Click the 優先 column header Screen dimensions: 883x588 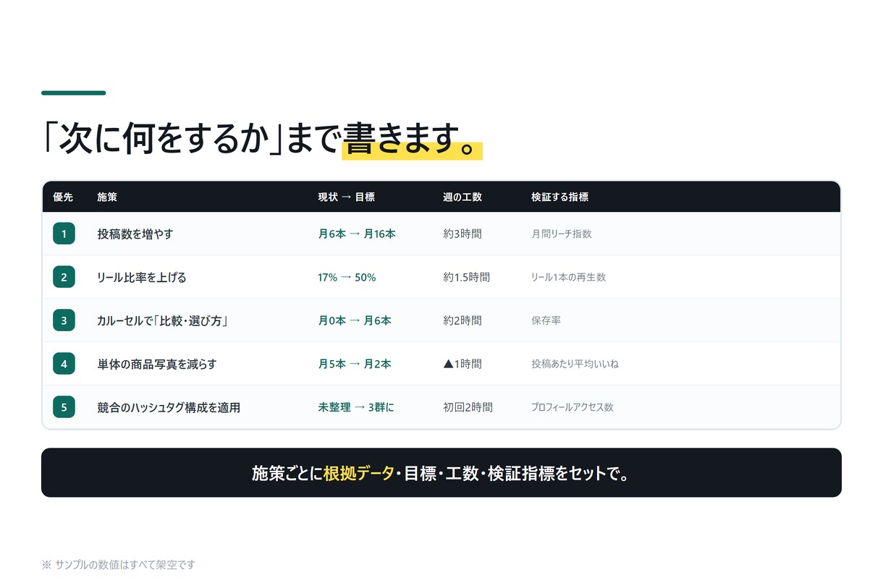(x=63, y=197)
